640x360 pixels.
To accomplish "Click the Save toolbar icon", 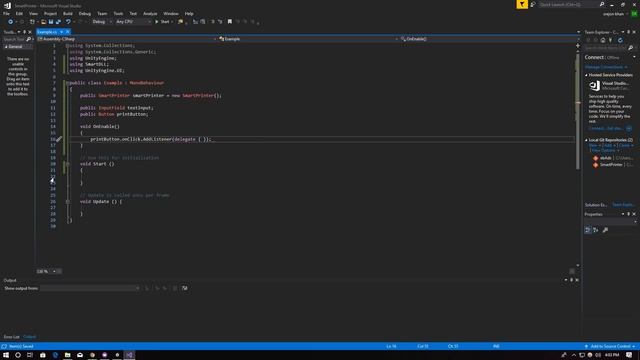I will (51, 22).
